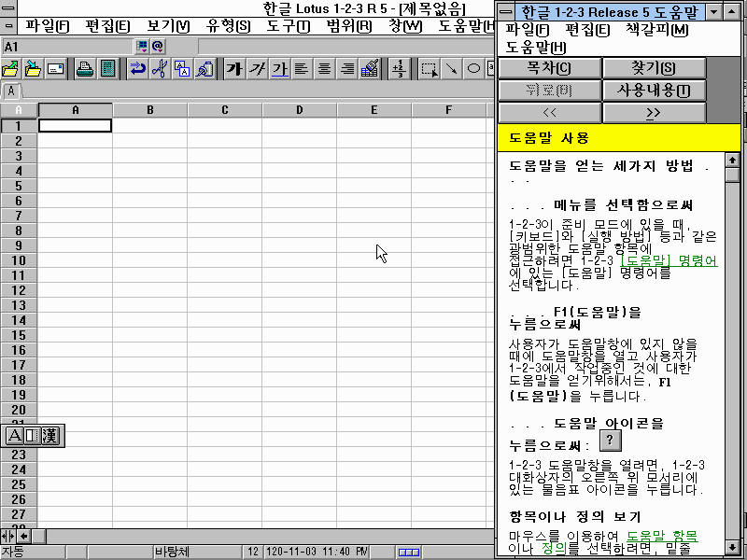
Task: Click the align right icon
Action: point(347,69)
